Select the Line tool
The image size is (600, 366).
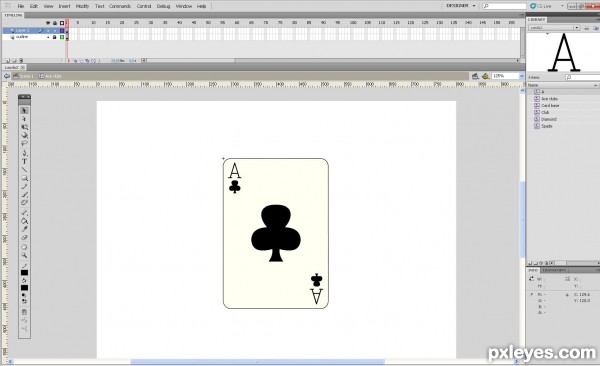[24, 170]
